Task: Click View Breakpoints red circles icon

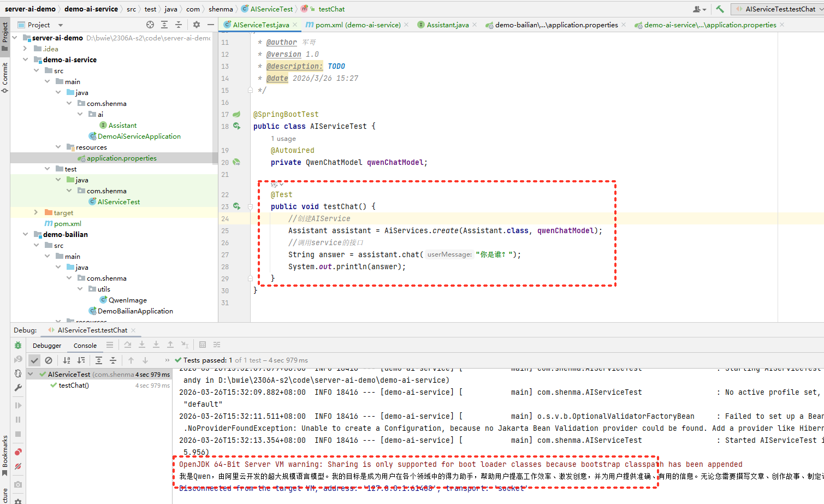Action: [18, 452]
